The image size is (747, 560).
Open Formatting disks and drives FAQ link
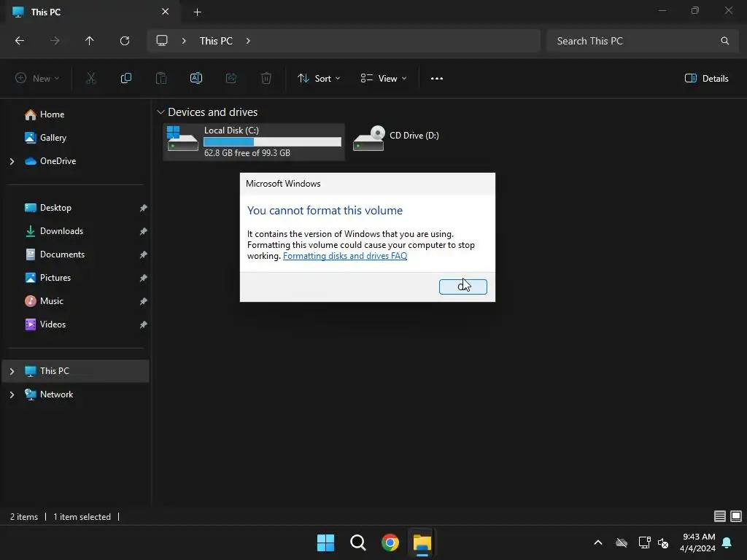coord(345,256)
